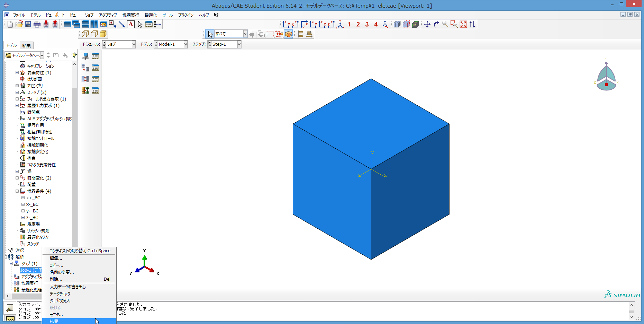Switch to the 結果 tab
Screen dimensions: 644x324
pos(27,45)
